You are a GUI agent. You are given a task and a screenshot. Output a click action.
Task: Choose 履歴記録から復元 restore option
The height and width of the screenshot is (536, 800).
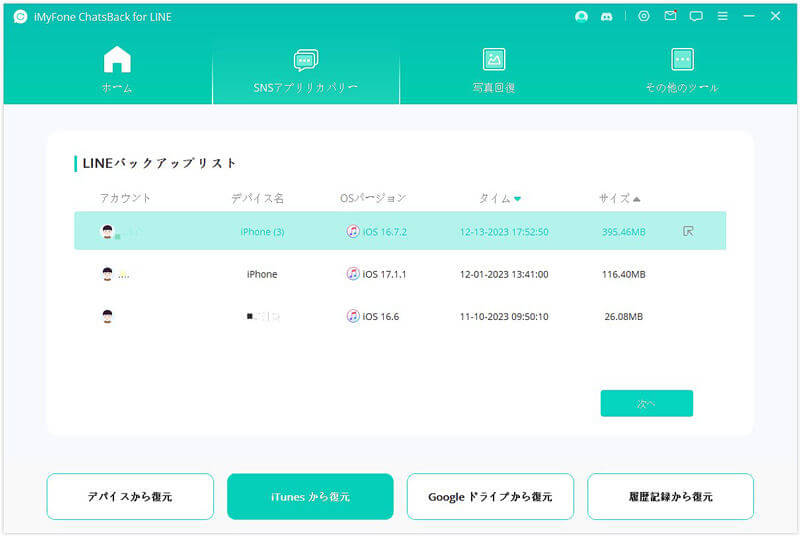click(x=670, y=496)
